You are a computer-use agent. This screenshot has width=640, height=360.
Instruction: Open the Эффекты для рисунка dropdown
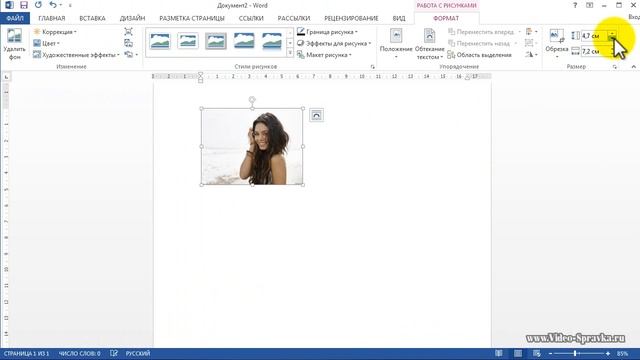pyautogui.click(x=334, y=43)
